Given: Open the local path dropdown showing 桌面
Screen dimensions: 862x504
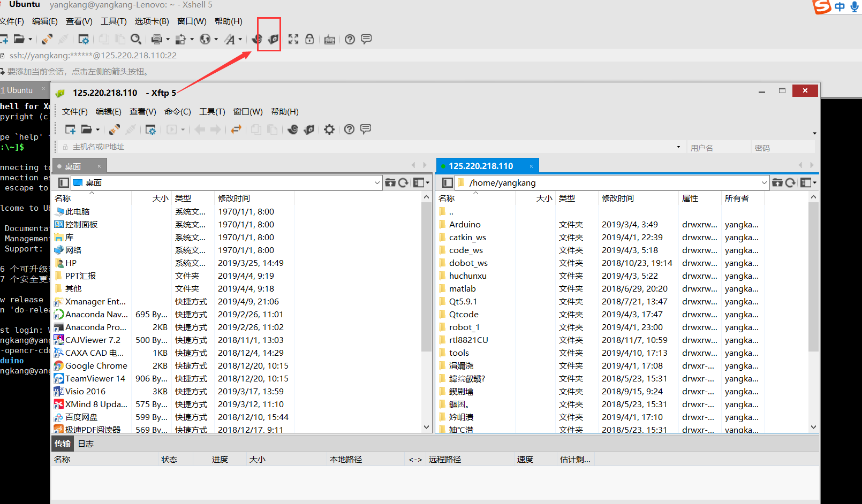Looking at the screenshot, I should coord(376,182).
